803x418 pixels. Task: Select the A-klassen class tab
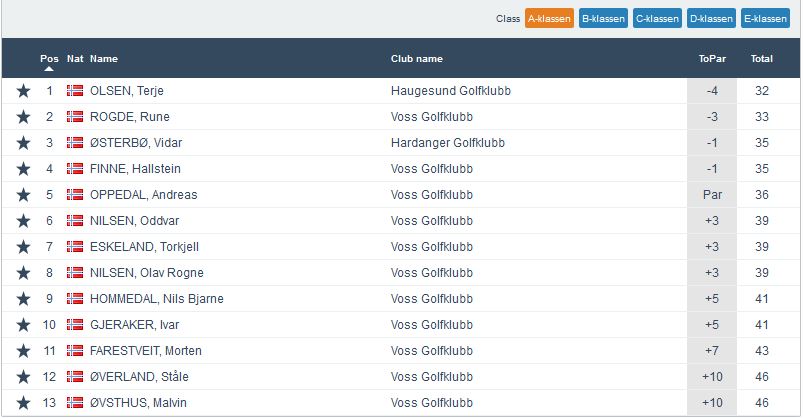pyautogui.click(x=549, y=18)
